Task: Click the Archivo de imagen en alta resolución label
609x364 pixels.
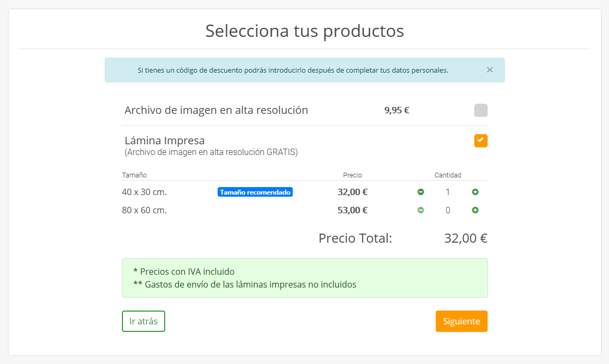Action: click(216, 111)
